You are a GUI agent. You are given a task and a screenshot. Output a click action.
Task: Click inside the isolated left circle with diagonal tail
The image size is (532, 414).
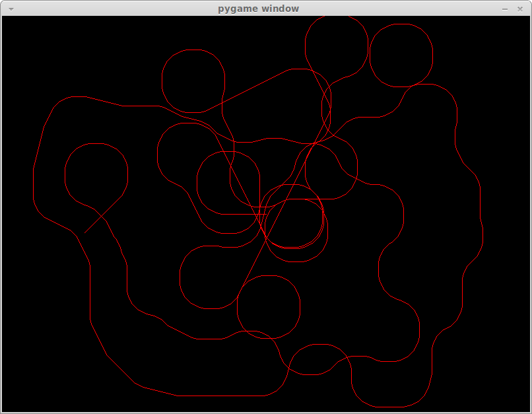[x=96, y=174]
